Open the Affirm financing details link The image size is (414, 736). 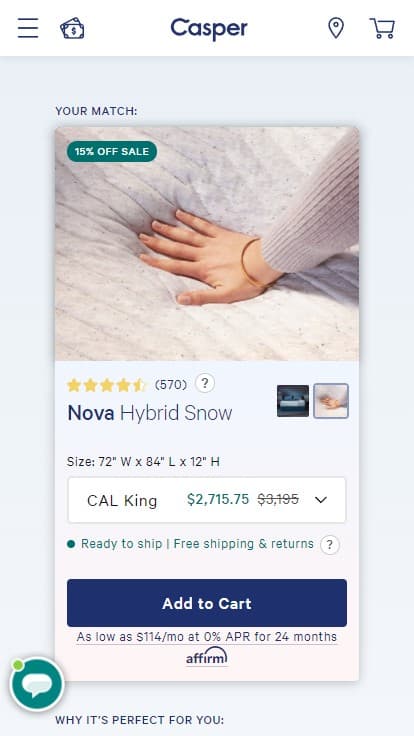tap(207, 637)
